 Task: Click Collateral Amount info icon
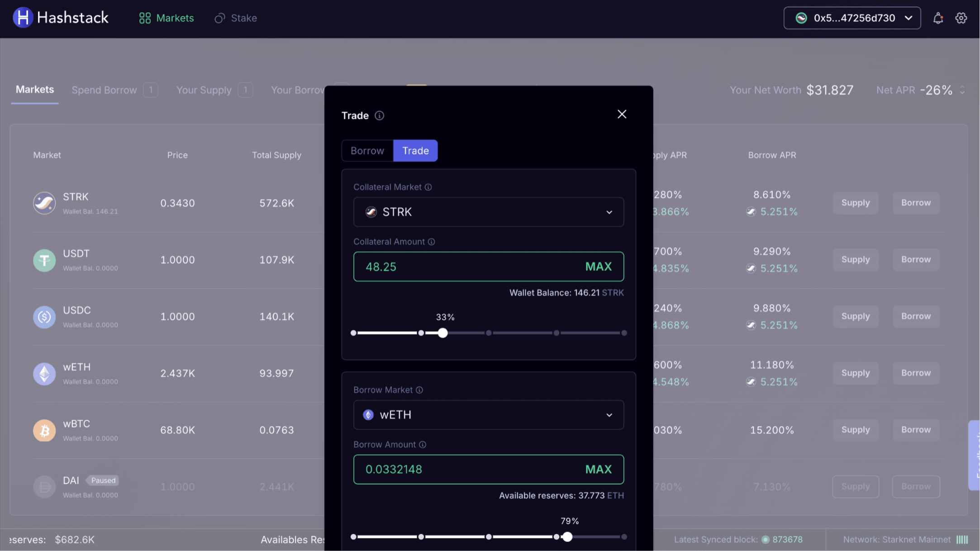click(431, 242)
